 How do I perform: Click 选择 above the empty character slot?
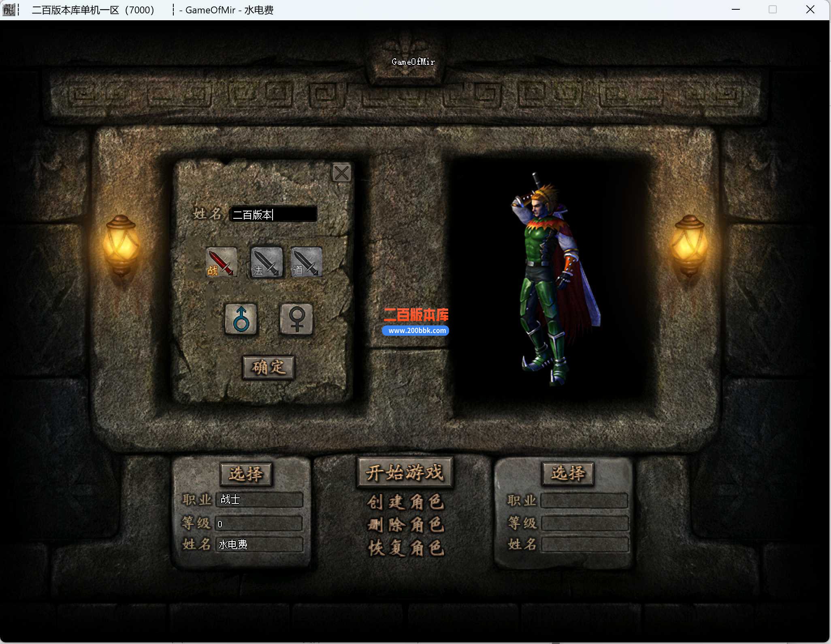[x=568, y=473]
